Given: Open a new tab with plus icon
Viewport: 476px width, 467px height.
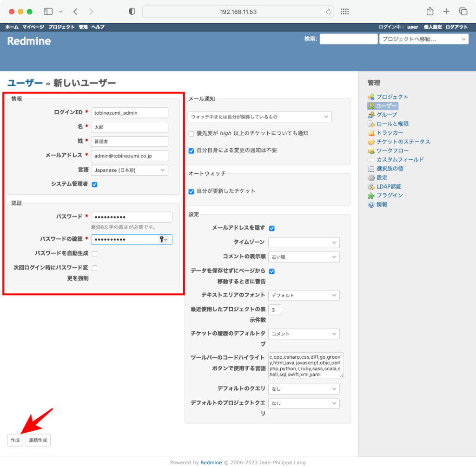Looking at the screenshot, I should pyautogui.click(x=446, y=12).
